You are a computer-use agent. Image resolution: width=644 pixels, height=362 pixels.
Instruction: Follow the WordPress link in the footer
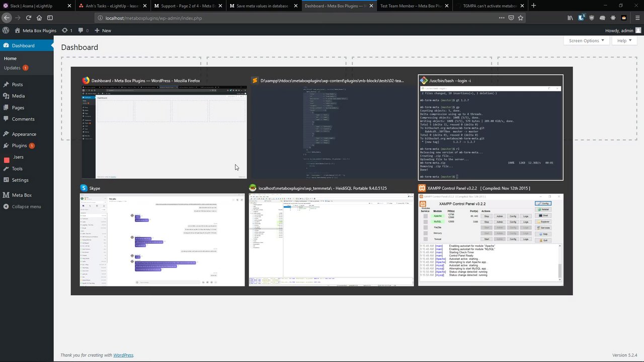coord(123,355)
